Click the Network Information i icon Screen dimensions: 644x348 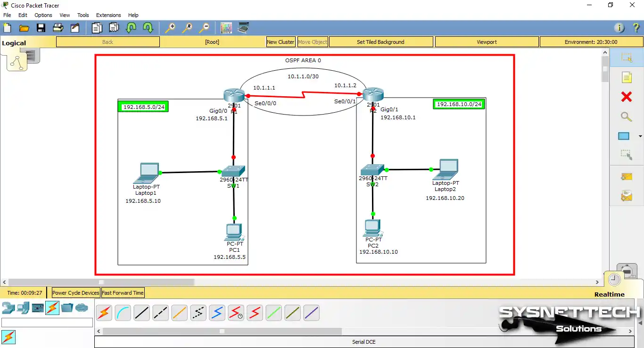(x=619, y=28)
